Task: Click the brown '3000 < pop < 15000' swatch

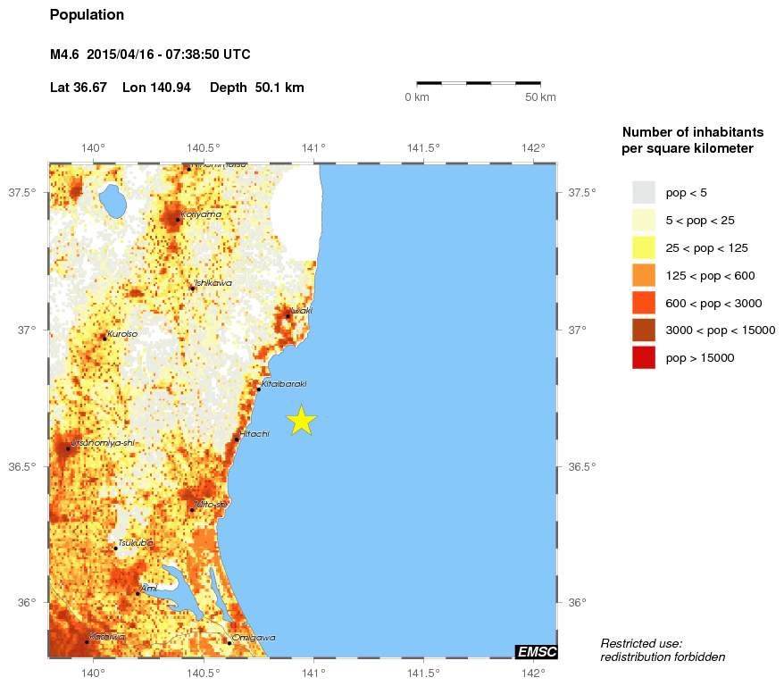Action: (643, 330)
